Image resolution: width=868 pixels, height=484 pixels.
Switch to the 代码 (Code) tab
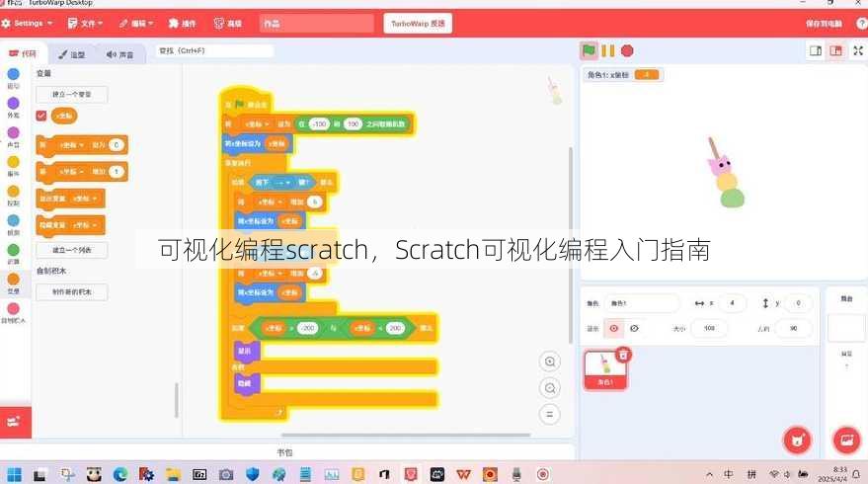23,53
